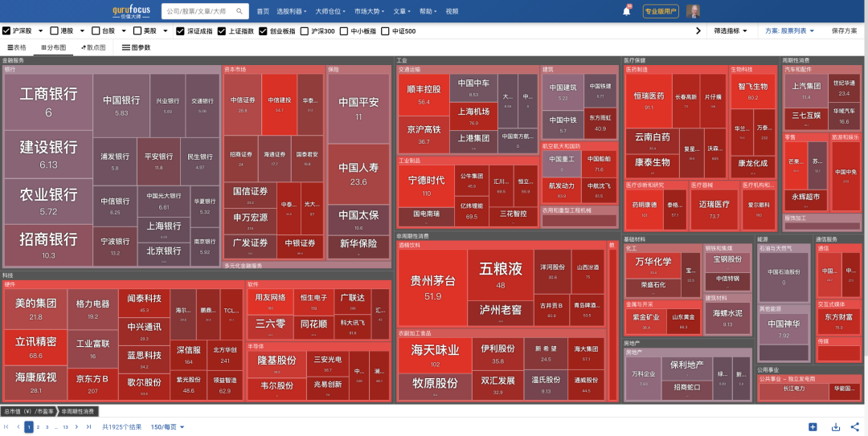Image resolution: width=868 pixels, height=436 pixels.
Task: Download the chart data
Action: click(x=836, y=426)
